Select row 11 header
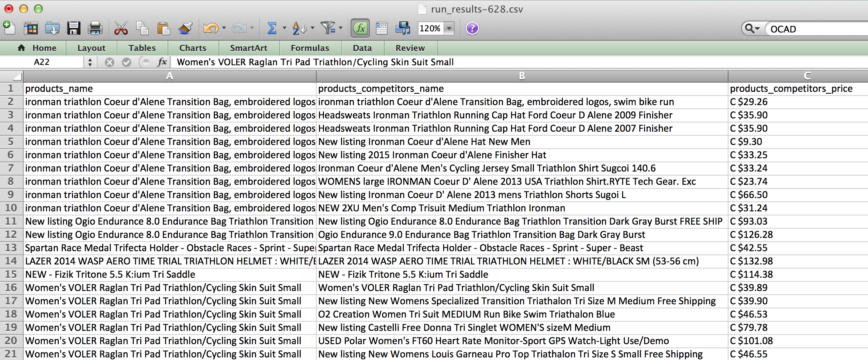This screenshot has height=360, width=868. coord(11,221)
